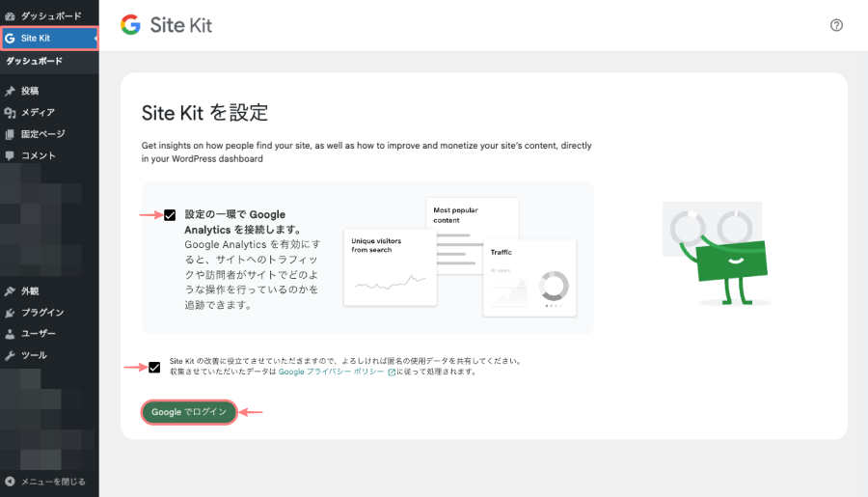Open Google プライバシー ポリシー link
Screen dimensions: 868x497
tap(331, 372)
